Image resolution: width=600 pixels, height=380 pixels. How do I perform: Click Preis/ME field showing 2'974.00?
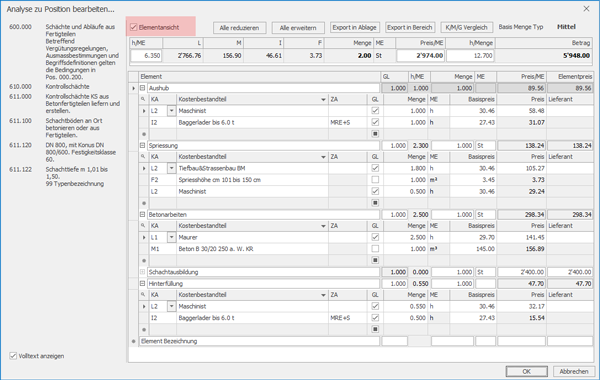coord(421,55)
